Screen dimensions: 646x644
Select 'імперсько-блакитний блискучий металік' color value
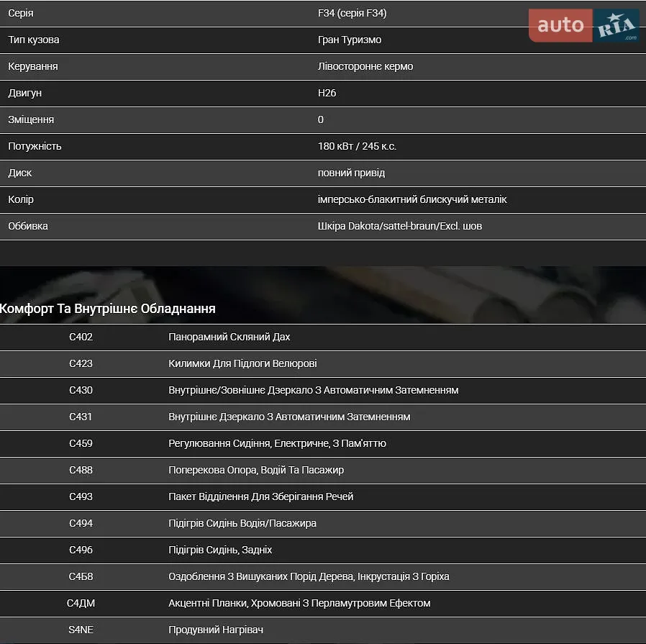pyautogui.click(x=412, y=199)
